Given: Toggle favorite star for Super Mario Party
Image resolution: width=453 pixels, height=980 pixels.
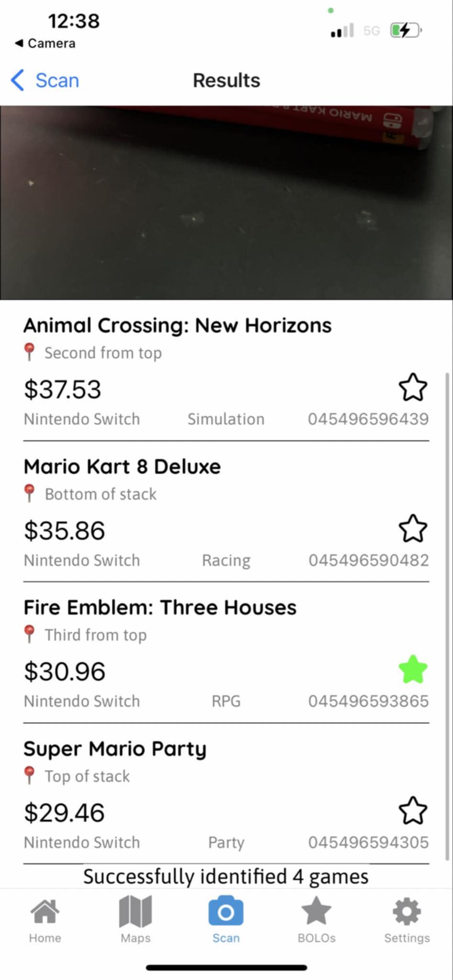Looking at the screenshot, I should click(x=413, y=811).
